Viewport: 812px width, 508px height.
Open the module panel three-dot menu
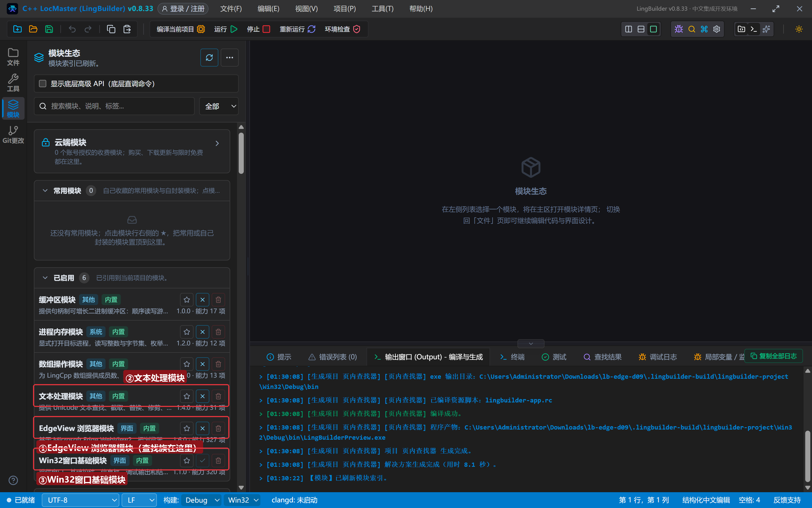click(x=230, y=58)
